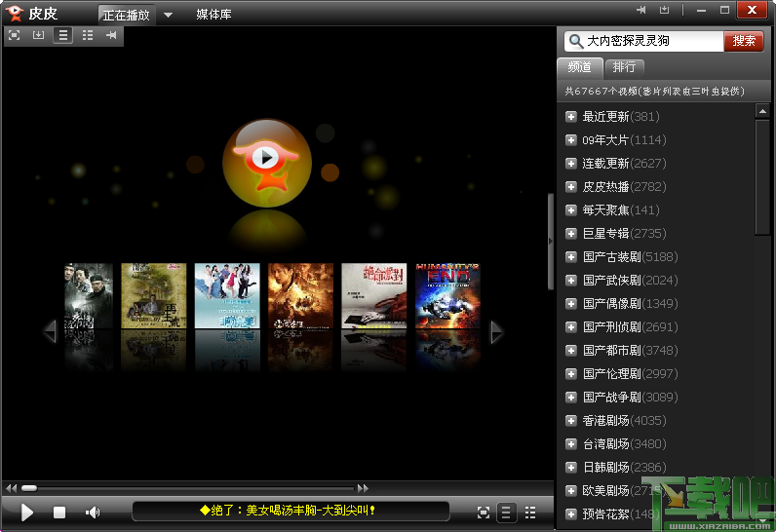Toggle the list view icon in top toolbar
The image size is (776, 532).
[62, 35]
